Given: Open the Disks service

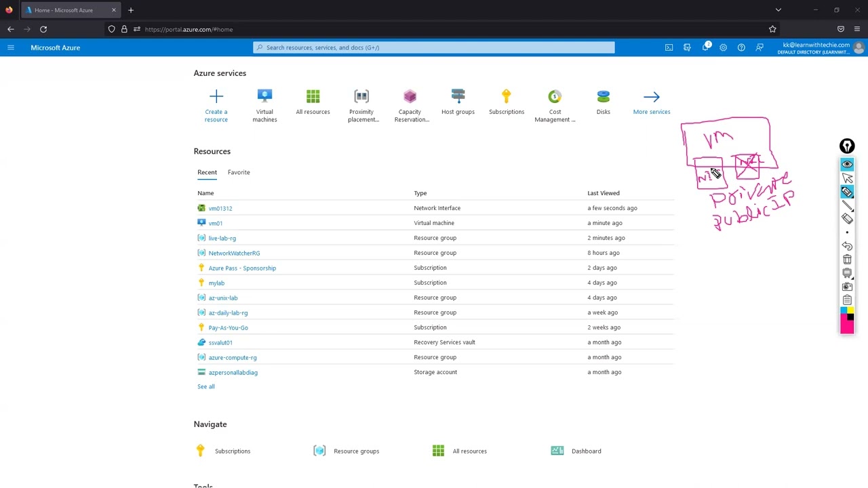Looking at the screenshot, I should tap(603, 102).
